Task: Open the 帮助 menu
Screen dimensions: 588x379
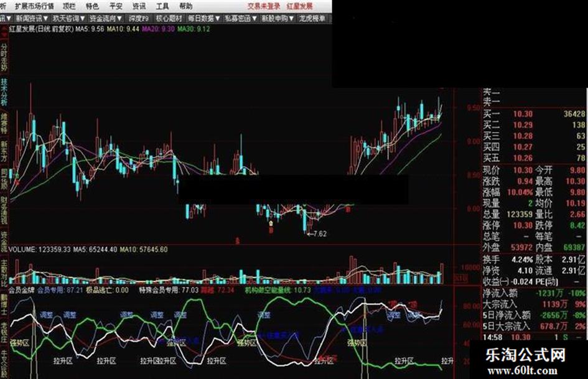Action: (185, 6)
